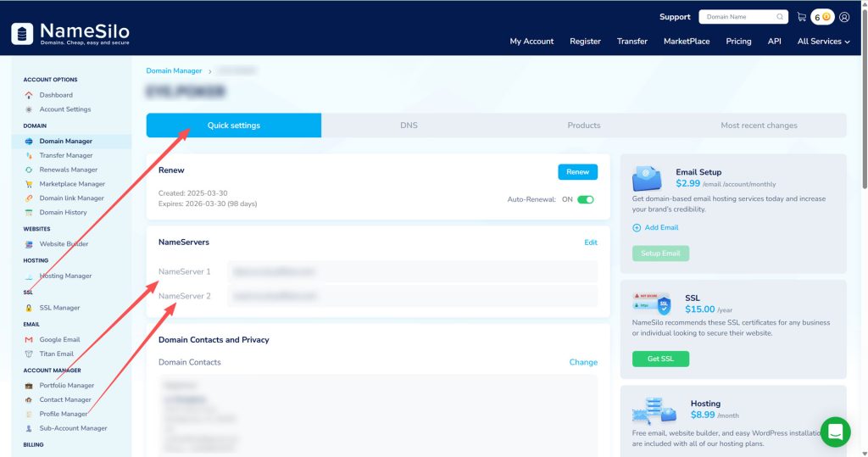Click the Google Email Gmail icon

pyautogui.click(x=30, y=340)
